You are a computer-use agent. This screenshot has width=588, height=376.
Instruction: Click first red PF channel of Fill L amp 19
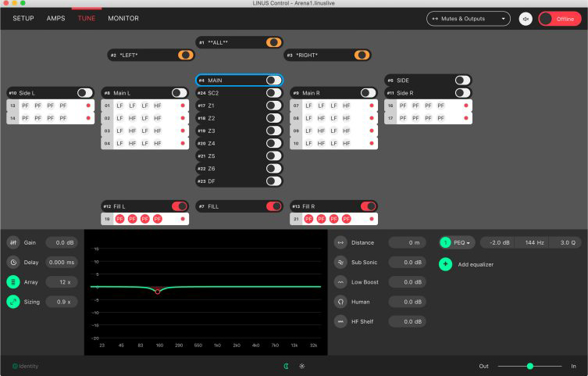click(x=119, y=219)
